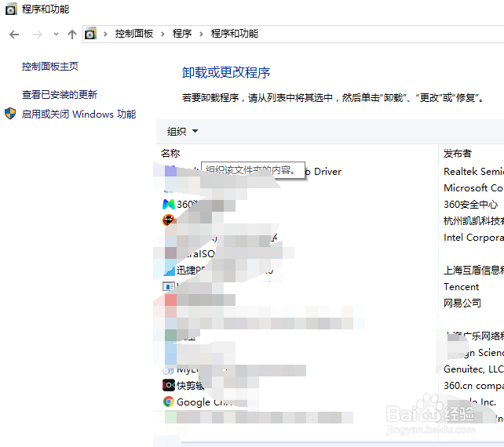This screenshot has height=447, width=504.
Task: Click publisher Realtek Semi text
Action: coord(473,172)
